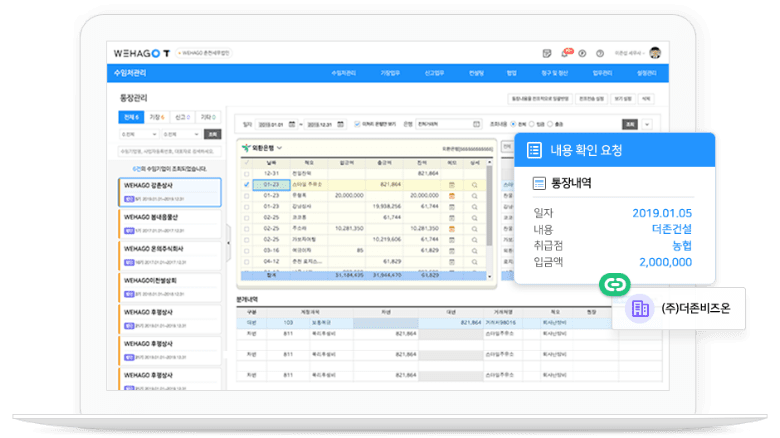
Task: Collapse the client list side panel handle
Action: pos(228,243)
